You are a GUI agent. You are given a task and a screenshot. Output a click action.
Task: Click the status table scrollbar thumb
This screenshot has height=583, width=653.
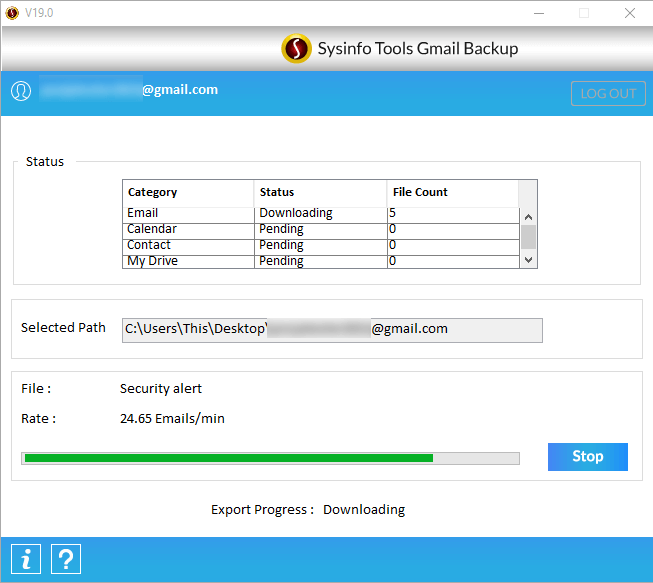coord(528,237)
